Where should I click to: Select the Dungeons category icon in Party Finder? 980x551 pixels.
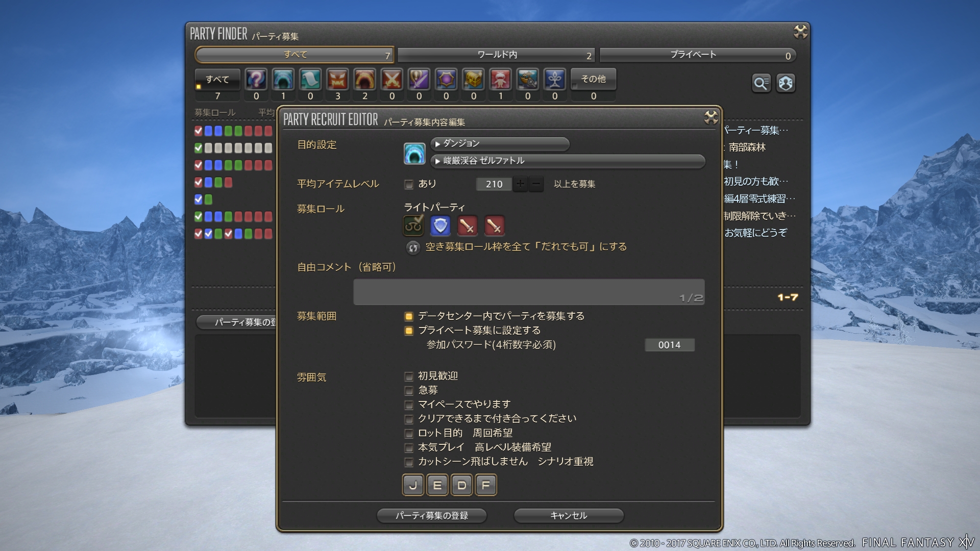coord(283,80)
